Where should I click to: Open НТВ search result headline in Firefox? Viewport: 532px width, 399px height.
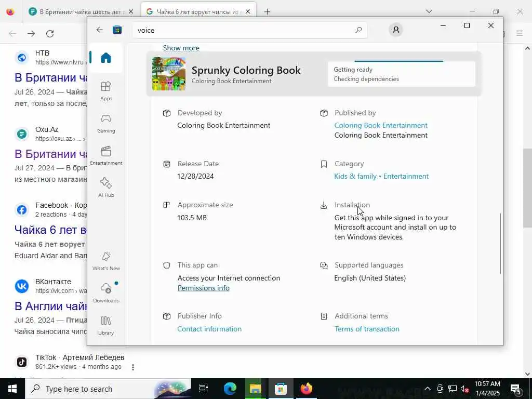51,78
